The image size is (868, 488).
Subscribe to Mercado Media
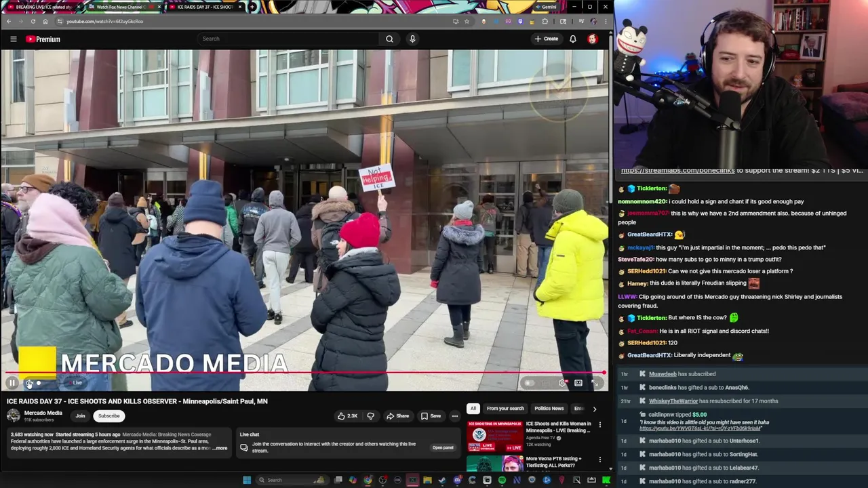click(108, 416)
